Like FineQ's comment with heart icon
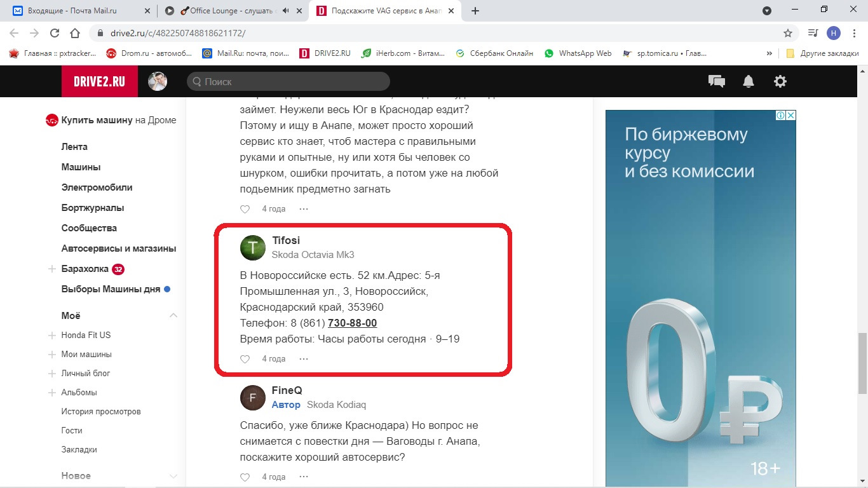This screenshot has width=868, height=488. click(x=245, y=477)
